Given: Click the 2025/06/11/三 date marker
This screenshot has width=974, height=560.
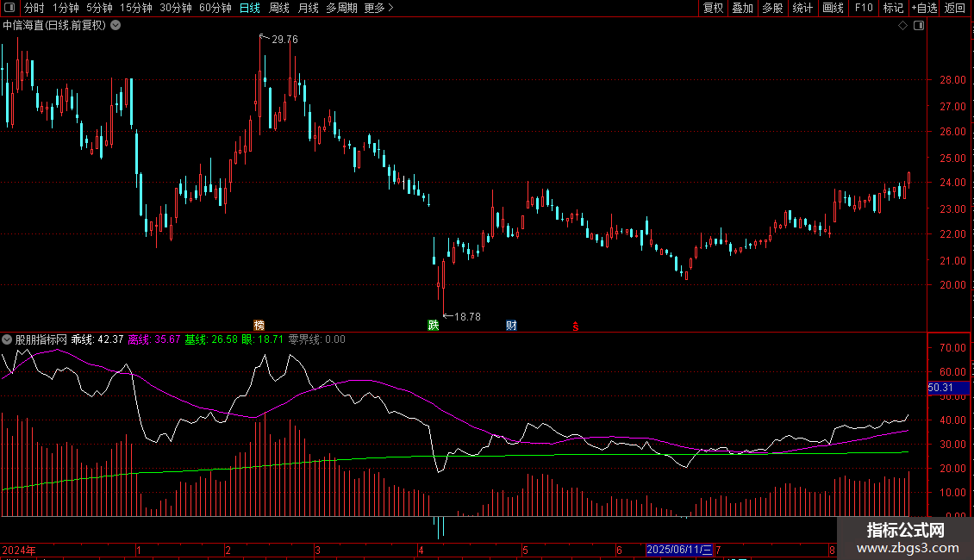Looking at the screenshot, I should click(x=679, y=550).
